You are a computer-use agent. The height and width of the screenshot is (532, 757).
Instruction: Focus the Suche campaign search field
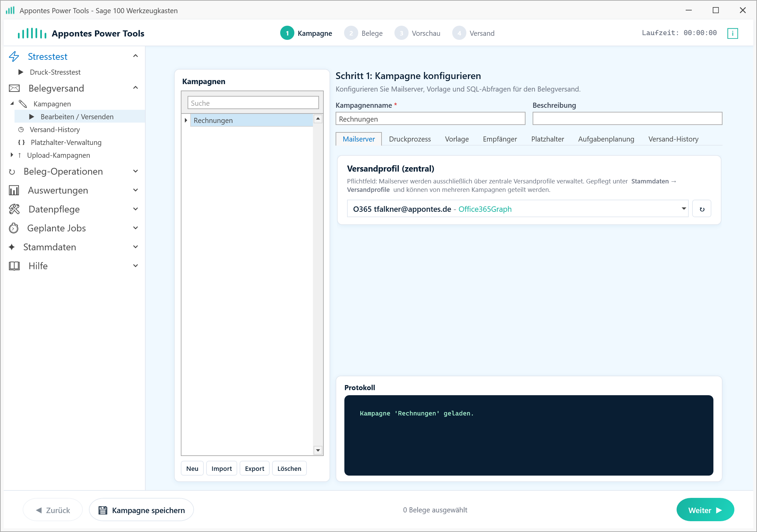[x=253, y=103]
